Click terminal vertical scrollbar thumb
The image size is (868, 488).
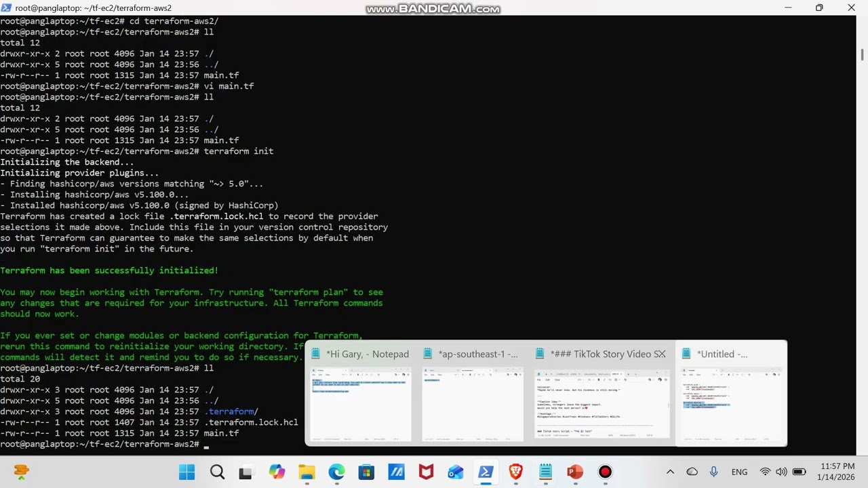[x=862, y=55]
